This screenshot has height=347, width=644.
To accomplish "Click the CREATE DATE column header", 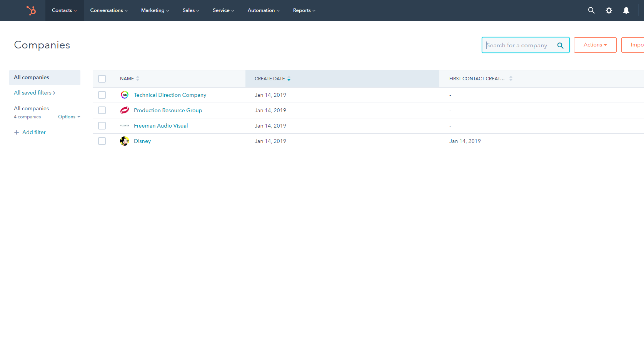I will click(x=270, y=78).
